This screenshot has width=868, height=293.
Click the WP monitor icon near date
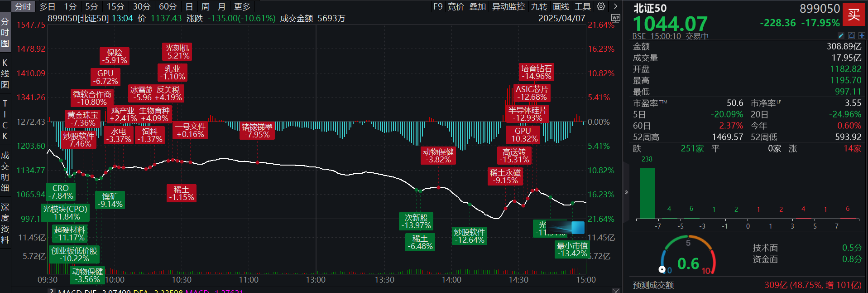(616, 18)
